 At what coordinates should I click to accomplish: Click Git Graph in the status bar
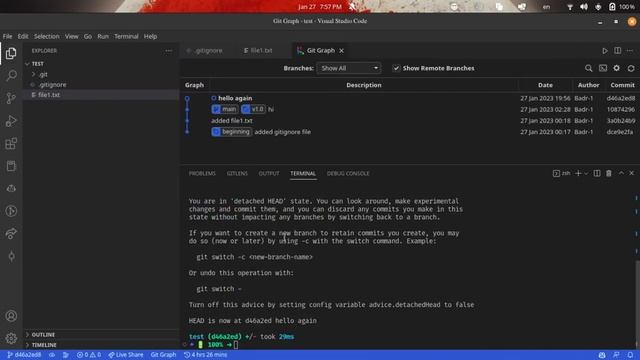(x=163, y=355)
